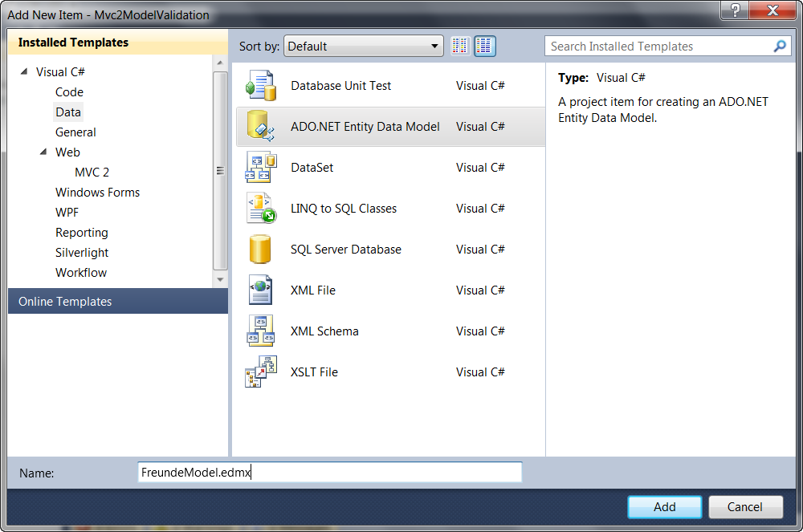
Task: Select the Database Unit Test template icon
Action: pyautogui.click(x=260, y=86)
